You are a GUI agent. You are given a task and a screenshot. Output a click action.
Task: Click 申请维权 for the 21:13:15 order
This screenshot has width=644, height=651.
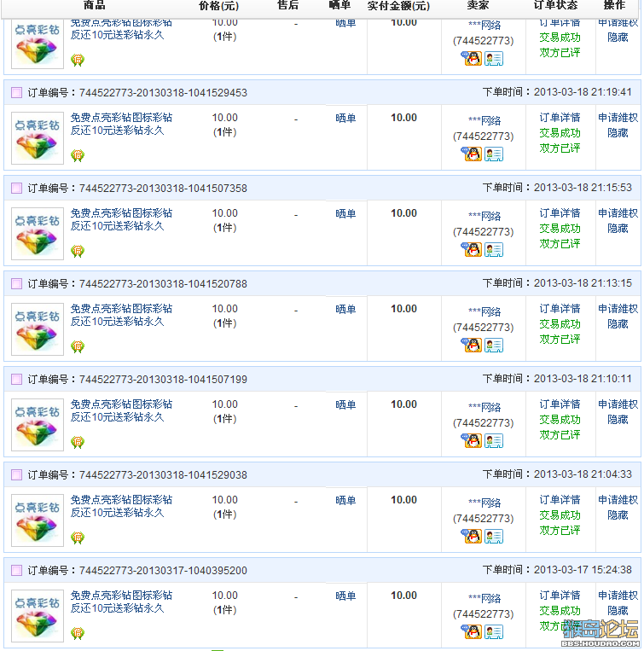[618, 309]
